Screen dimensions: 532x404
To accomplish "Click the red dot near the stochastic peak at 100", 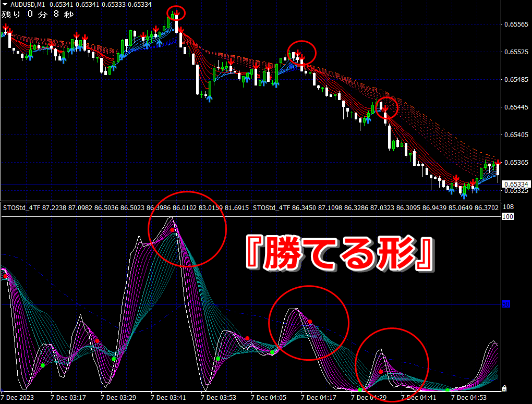I will [172, 230].
